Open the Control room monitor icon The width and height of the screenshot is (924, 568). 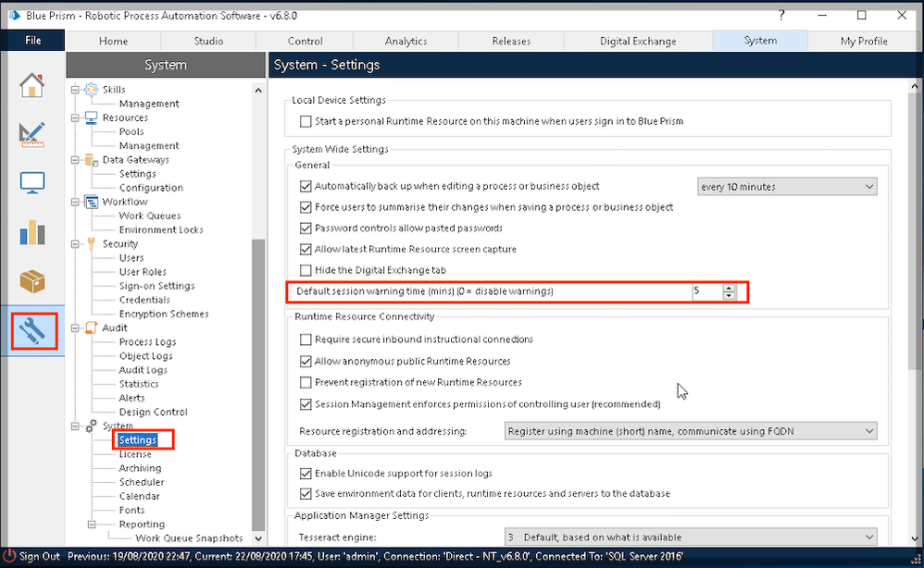pos(31,183)
